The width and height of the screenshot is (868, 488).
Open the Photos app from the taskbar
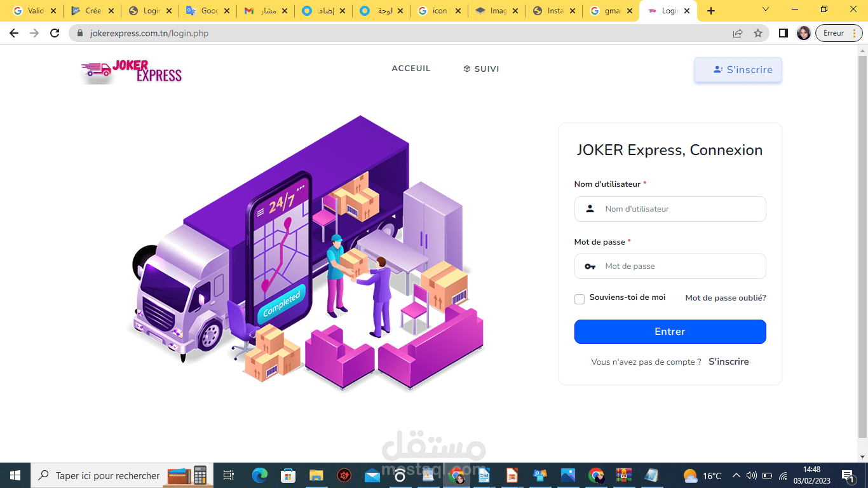tap(568, 475)
